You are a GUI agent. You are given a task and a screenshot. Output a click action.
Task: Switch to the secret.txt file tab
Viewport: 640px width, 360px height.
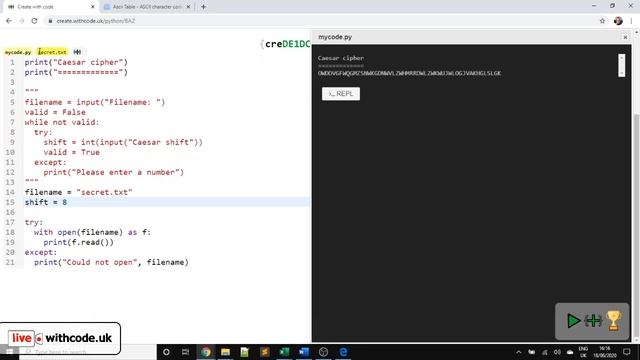tap(52, 52)
